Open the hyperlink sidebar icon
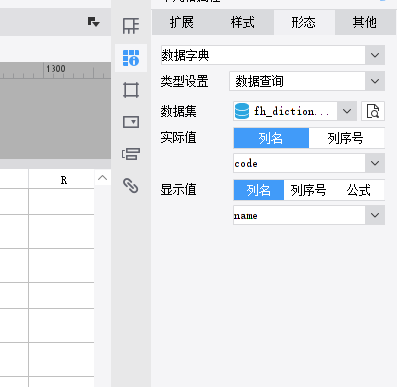Image resolution: width=397 pixels, height=387 pixels. coord(131,186)
